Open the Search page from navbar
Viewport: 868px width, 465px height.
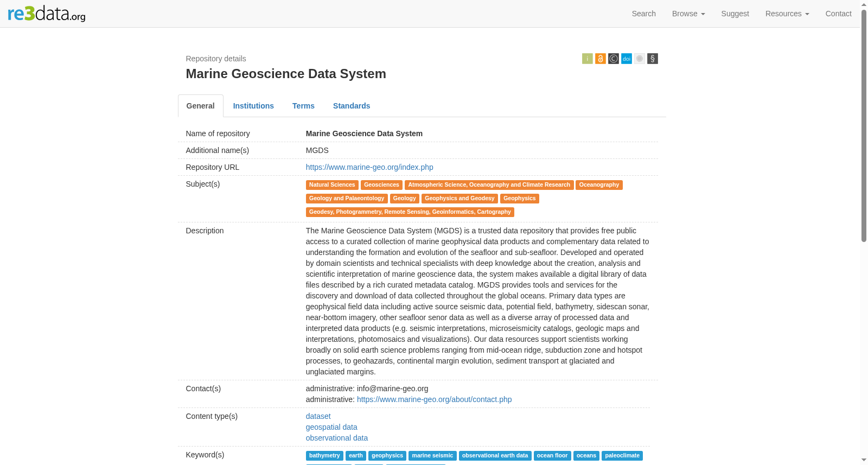click(x=644, y=14)
